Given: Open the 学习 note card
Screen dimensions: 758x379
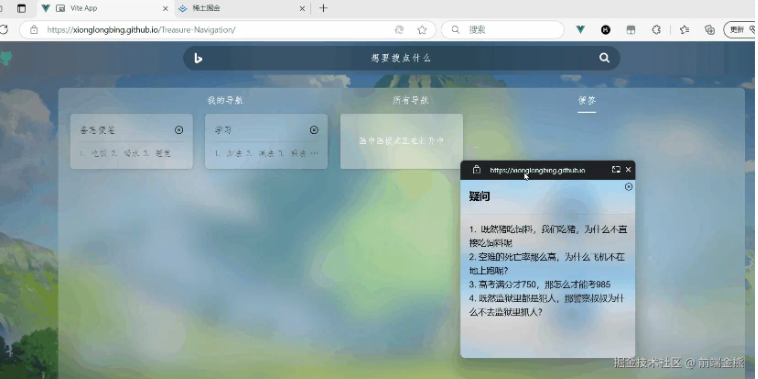Looking at the screenshot, I should (266, 142).
